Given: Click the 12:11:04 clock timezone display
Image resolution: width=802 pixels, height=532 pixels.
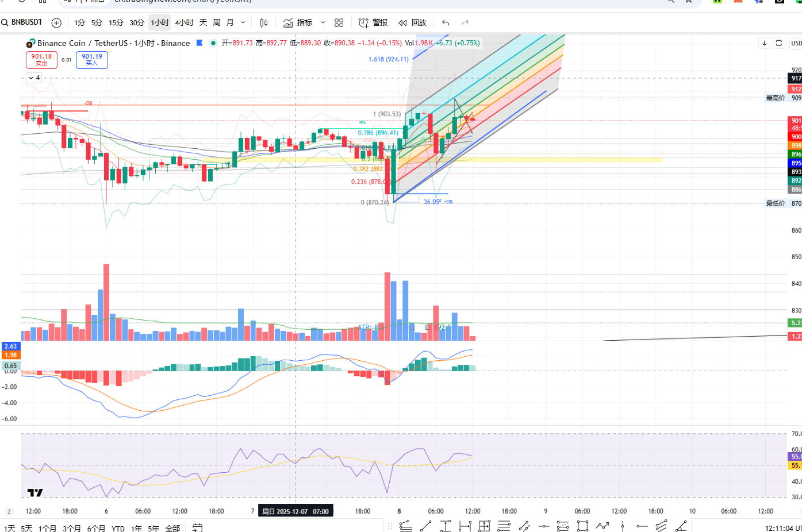Looking at the screenshot, I should click(783, 528).
